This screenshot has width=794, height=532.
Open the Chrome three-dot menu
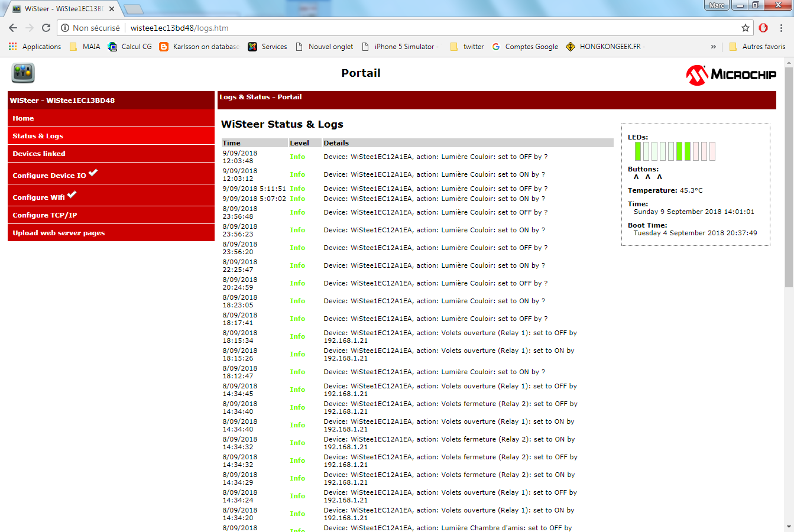[x=781, y=28]
